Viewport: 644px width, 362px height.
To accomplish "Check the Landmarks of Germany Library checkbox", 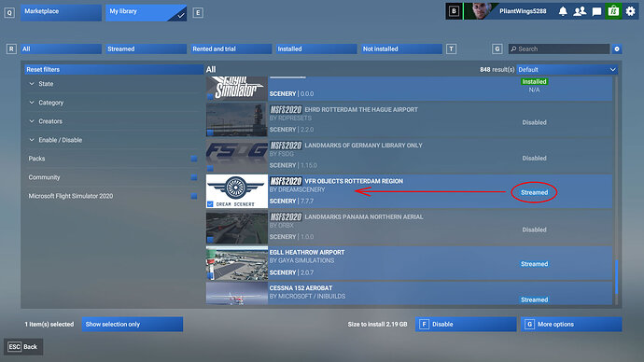I will (x=210, y=168).
